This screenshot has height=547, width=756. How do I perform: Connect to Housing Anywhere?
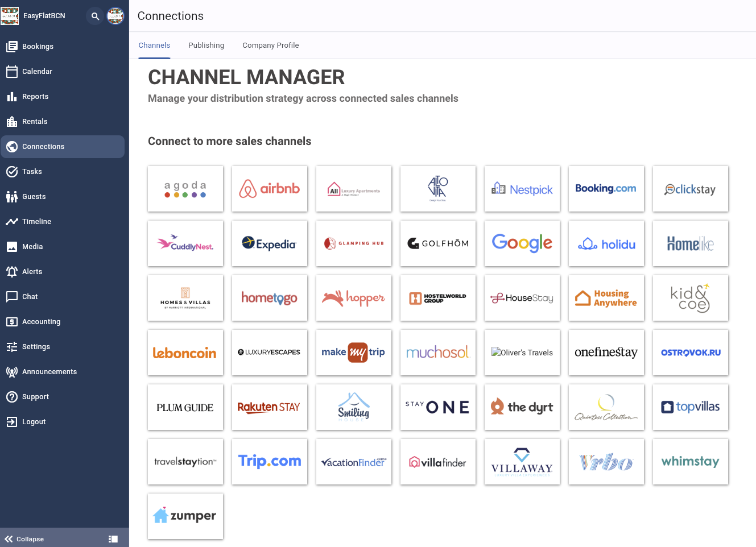tap(606, 298)
